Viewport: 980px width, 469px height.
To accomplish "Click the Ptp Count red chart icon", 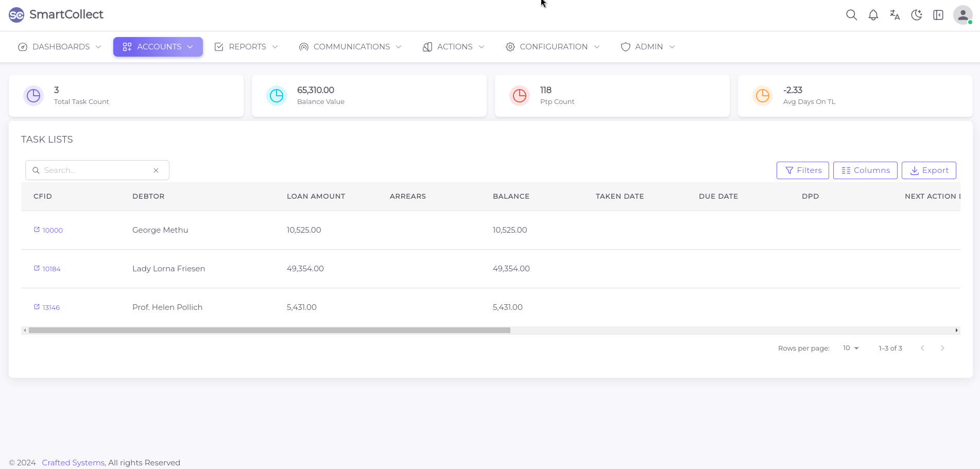I will click(x=520, y=96).
